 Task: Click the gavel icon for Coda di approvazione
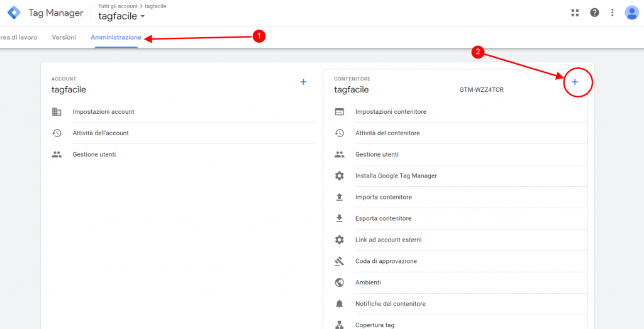(x=339, y=261)
